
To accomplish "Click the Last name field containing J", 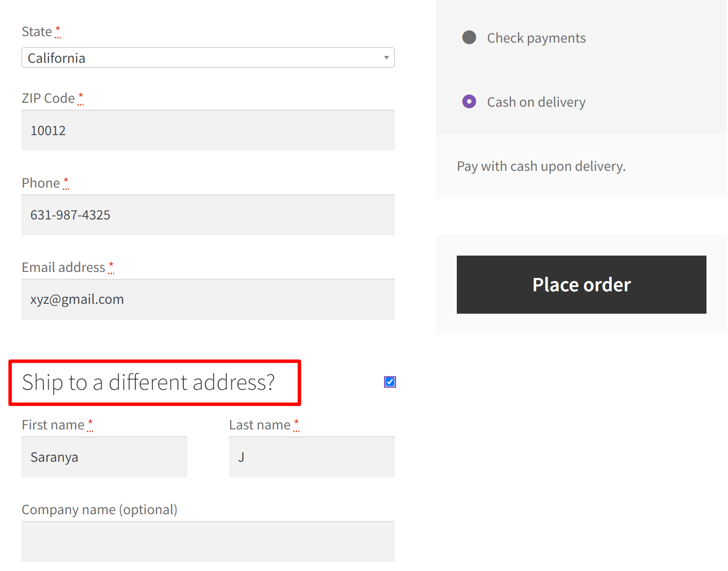I will pos(312,457).
